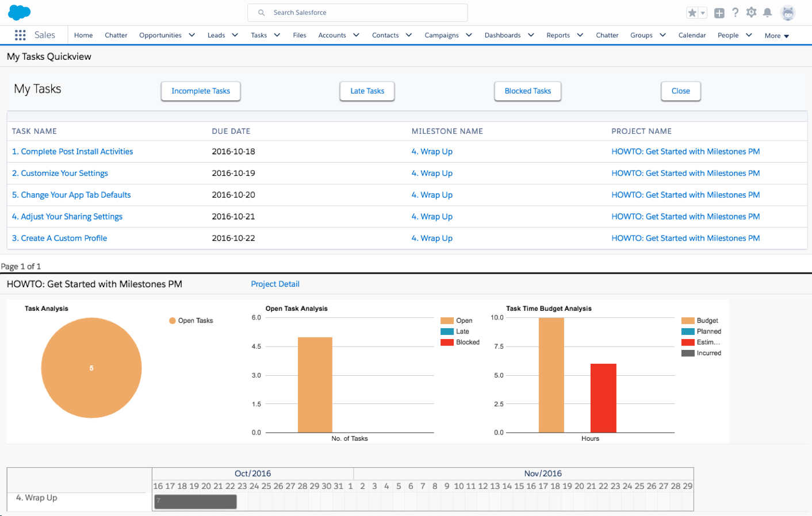812x516 pixels.
Task: Click the Global Actions plus icon
Action: [719, 13]
